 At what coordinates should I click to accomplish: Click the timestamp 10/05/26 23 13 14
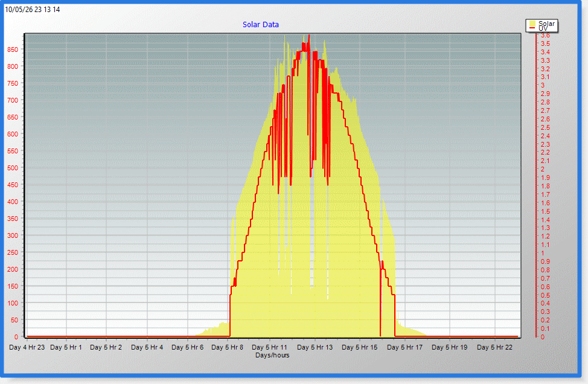coord(32,10)
